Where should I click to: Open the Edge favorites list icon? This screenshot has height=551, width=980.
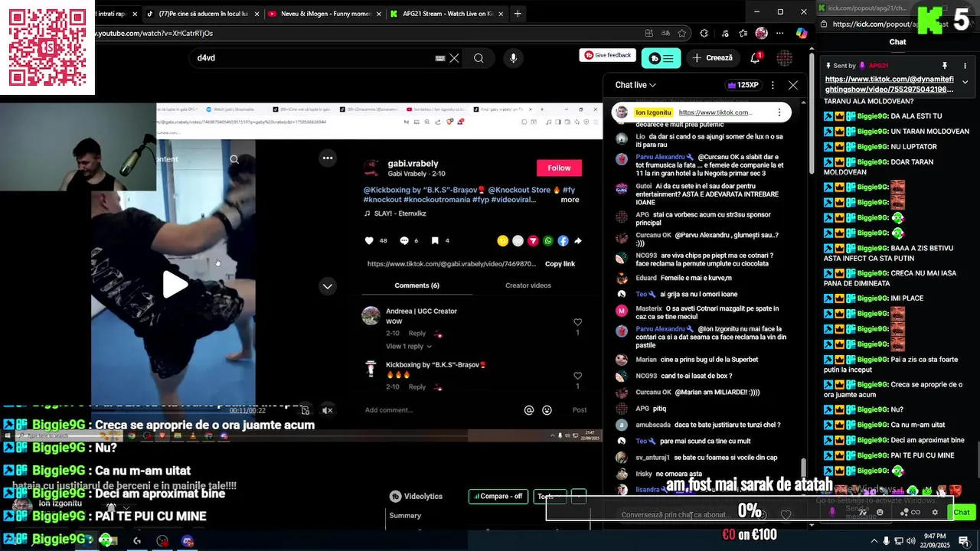(743, 34)
